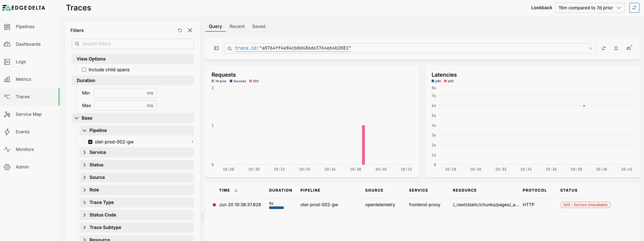
Task: Save the query with the bookmark icon
Action: click(x=616, y=48)
